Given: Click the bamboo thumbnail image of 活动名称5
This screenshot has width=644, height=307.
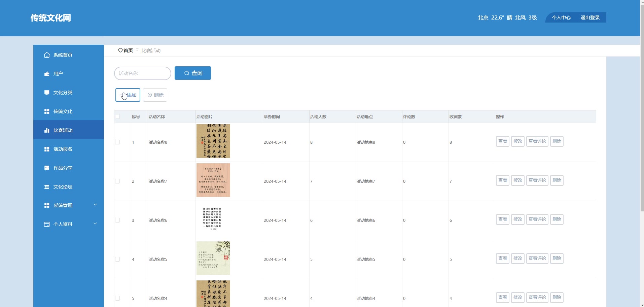Looking at the screenshot, I should 213,258.
